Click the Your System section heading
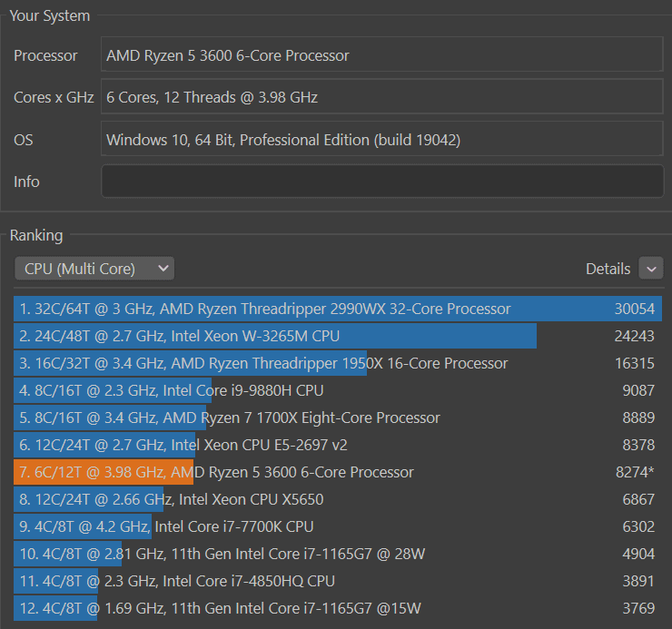Viewport: 672px width, 629px height. point(50,15)
